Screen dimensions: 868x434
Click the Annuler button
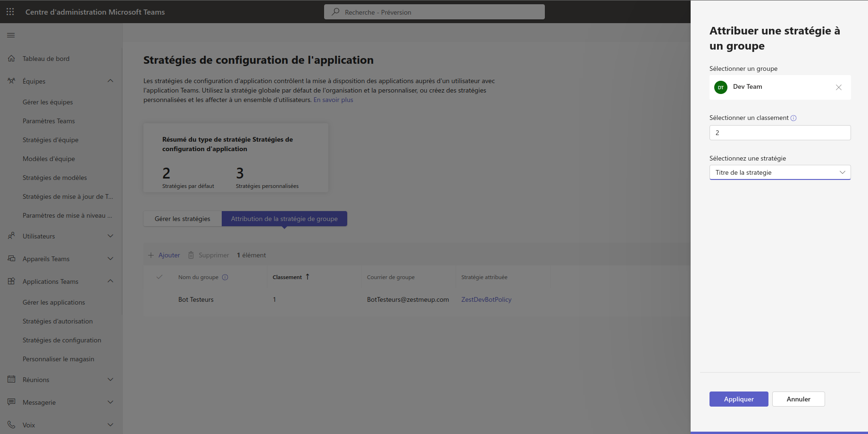click(798, 399)
